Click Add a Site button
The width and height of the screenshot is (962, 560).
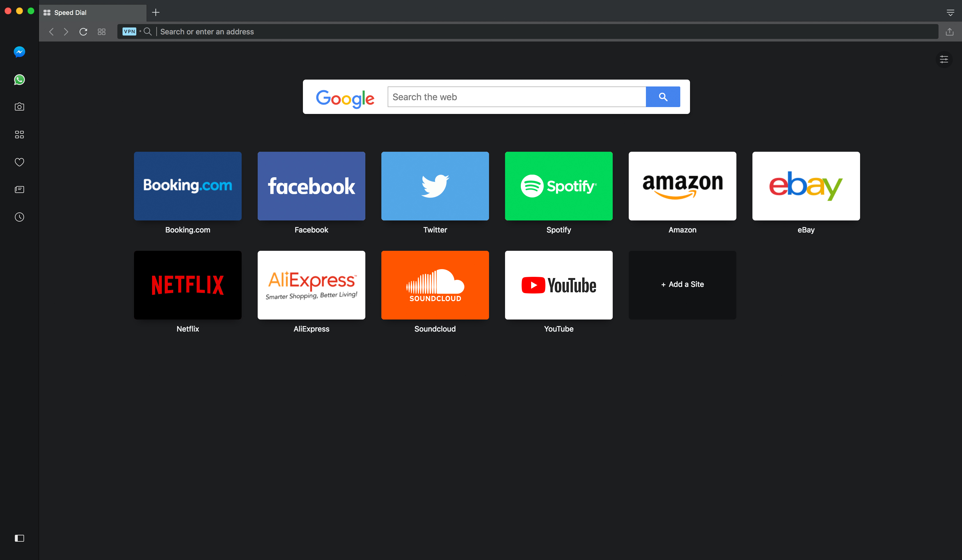[x=682, y=284]
